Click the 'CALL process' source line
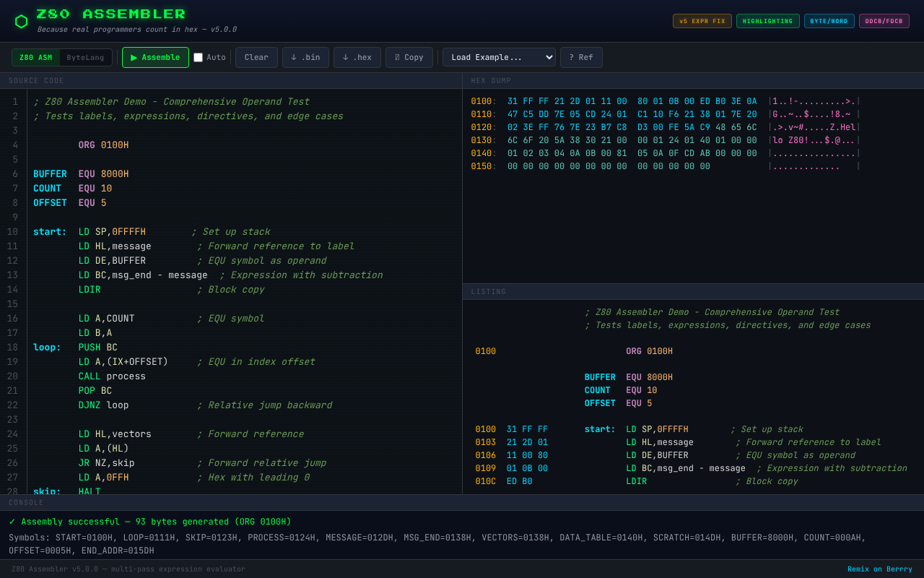The width and height of the screenshot is (924, 578). click(112, 376)
